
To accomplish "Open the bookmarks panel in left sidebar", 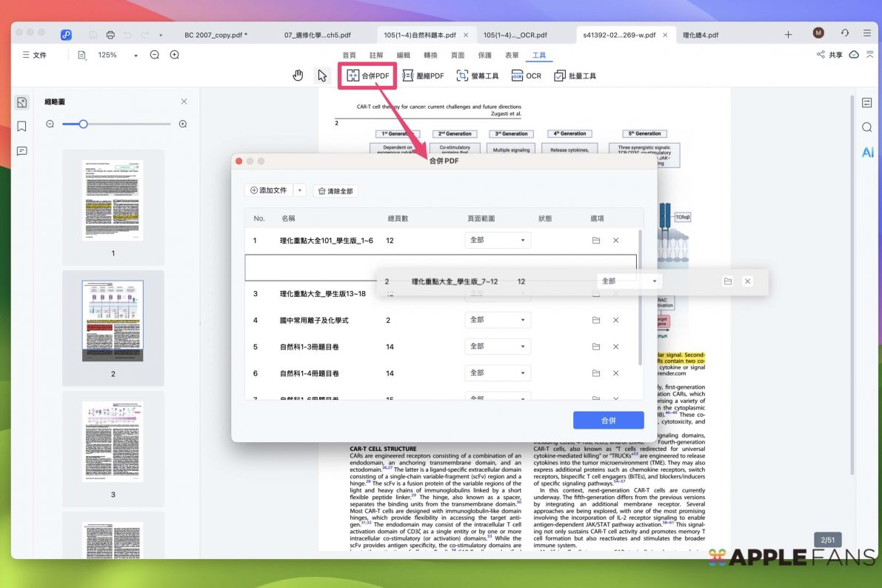I will [x=21, y=127].
